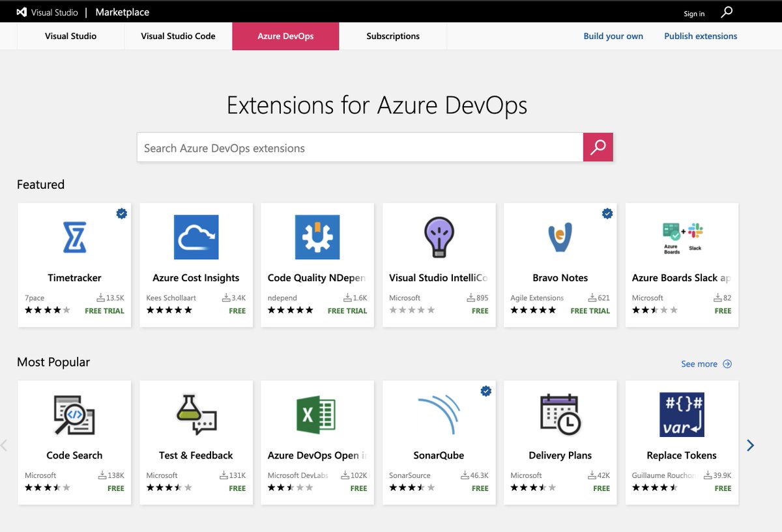Click the publisher name 7pace
This screenshot has height=532, width=782.
[x=35, y=298]
